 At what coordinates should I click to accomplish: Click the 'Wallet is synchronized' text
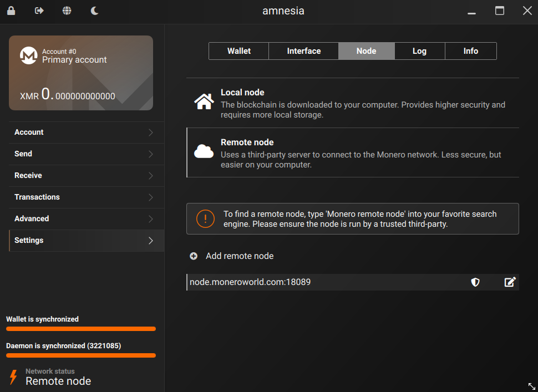click(x=42, y=319)
